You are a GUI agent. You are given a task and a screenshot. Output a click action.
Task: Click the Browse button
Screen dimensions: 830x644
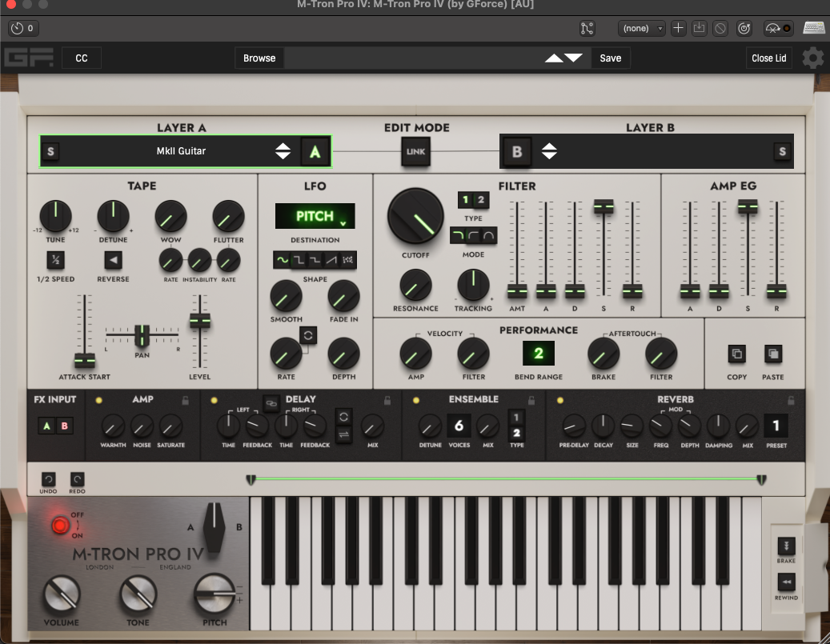[x=259, y=58]
